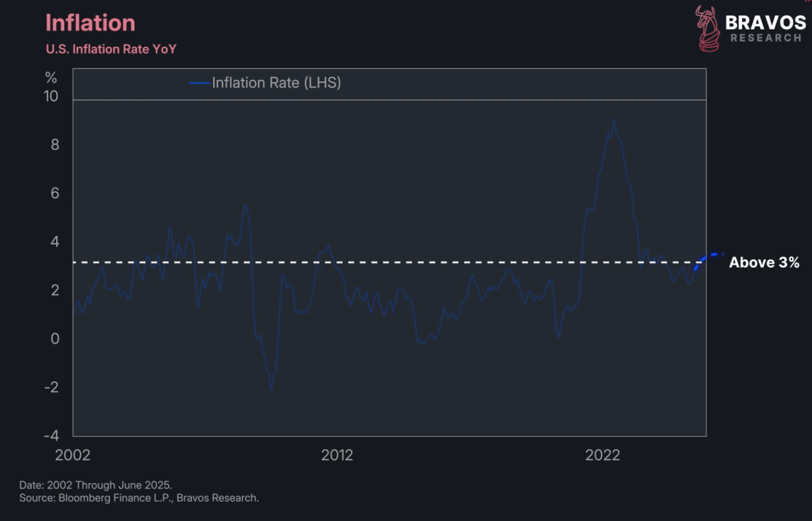Click the 'Date: 2002 Through June 2025.' footnote
The height and width of the screenshot is (521, 812).
point(96,485)
